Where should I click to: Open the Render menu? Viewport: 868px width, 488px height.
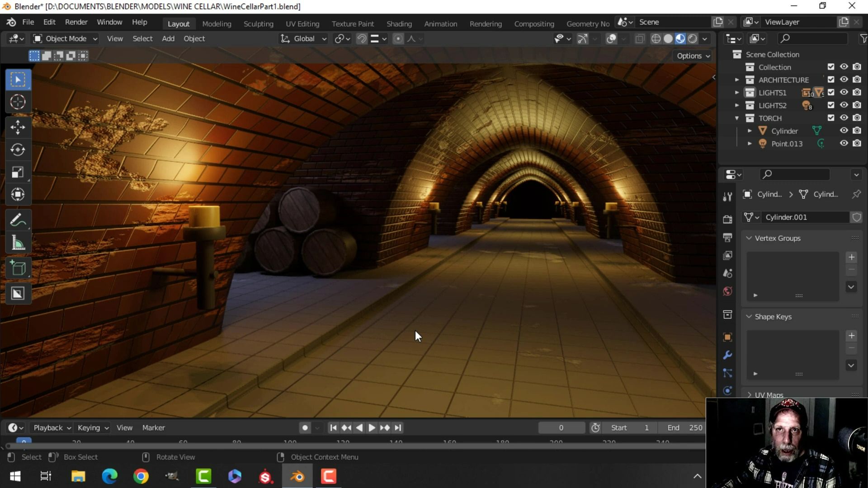tap(76, 22)
